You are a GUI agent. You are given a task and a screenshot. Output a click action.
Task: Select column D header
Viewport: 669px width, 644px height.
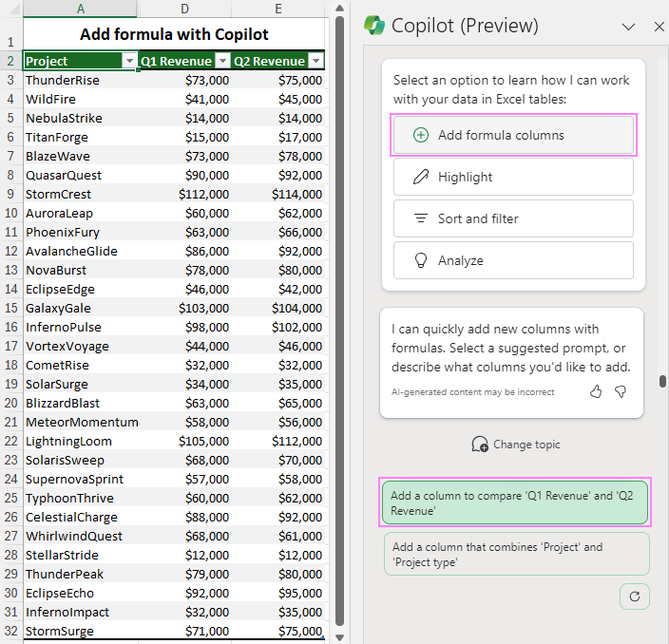pos(184,9)
